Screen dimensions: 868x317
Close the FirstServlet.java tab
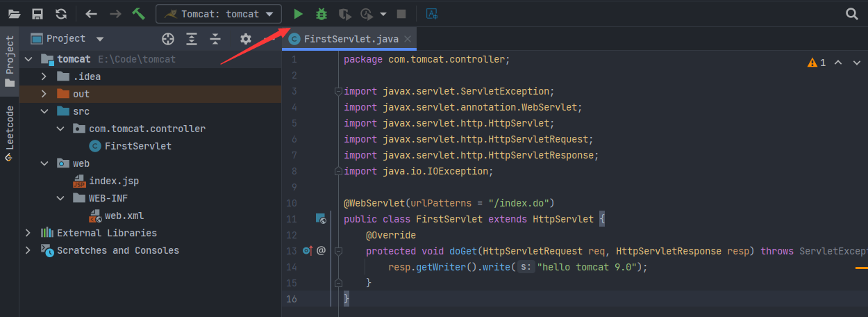point(407,40)
